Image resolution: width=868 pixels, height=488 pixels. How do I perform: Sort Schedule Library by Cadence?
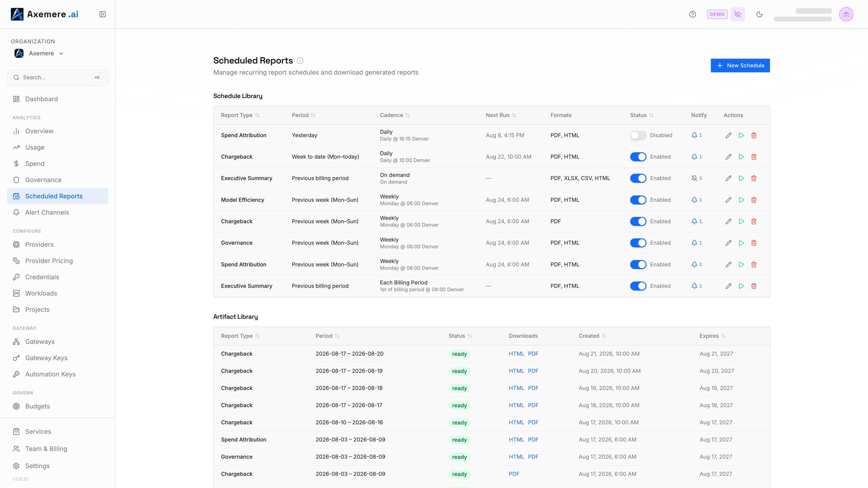tap(395, 115)
